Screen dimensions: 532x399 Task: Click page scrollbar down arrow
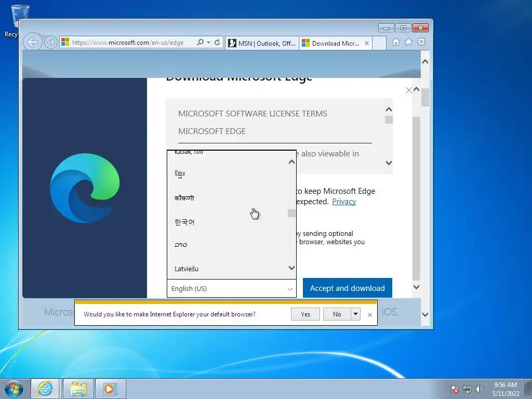click(x=425, y=314)
